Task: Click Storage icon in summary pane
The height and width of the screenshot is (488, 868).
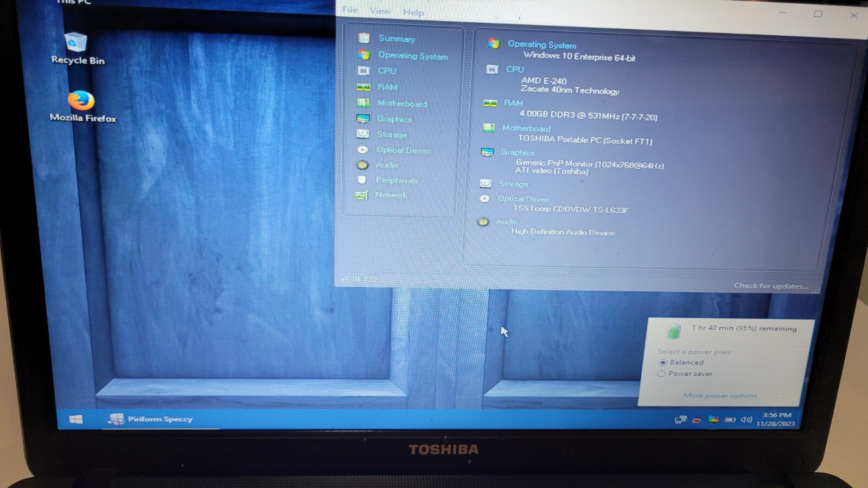Action: coord(486,183)
